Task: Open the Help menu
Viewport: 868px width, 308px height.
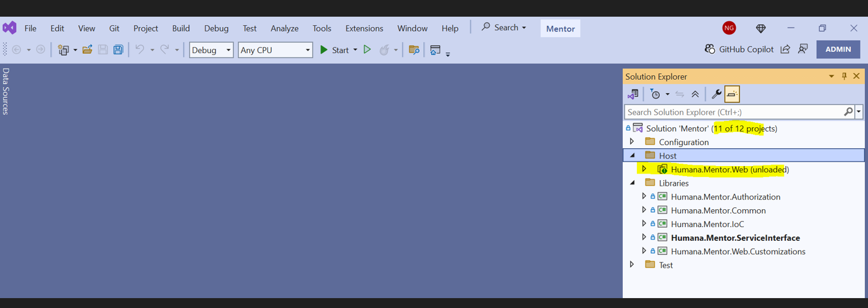Action: [450, 28]
